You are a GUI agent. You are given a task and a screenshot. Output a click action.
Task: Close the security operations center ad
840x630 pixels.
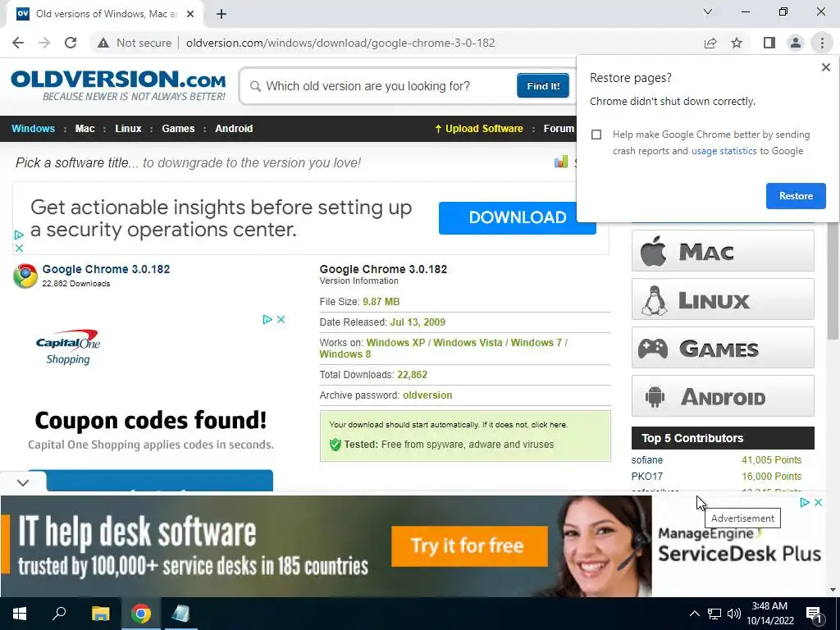coord(20,248)
